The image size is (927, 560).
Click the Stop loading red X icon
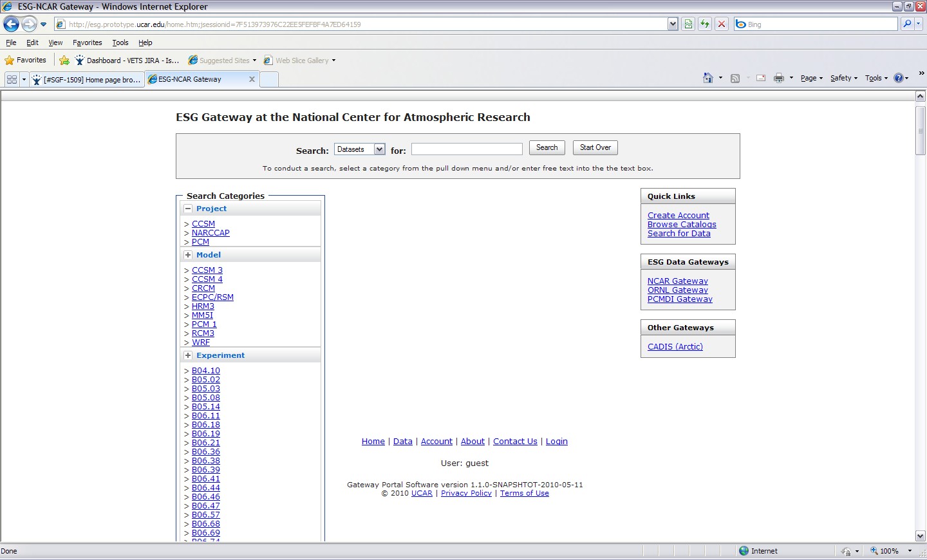click(x=722, y=24)
